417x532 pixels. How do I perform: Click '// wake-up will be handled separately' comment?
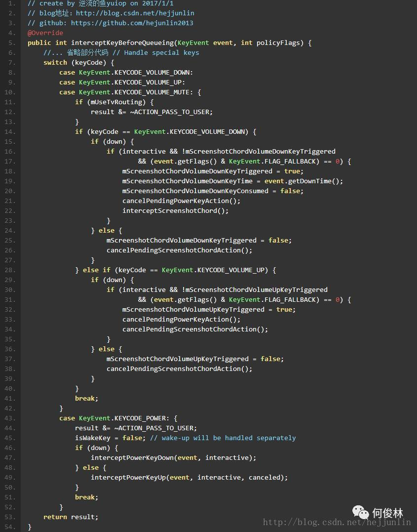click(223, 438)
